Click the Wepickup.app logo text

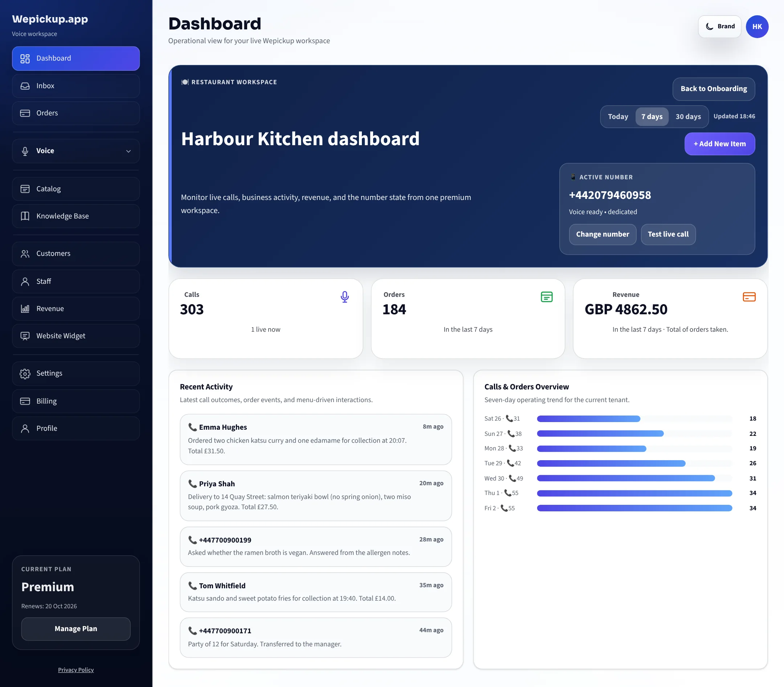[x=50, y=19]
